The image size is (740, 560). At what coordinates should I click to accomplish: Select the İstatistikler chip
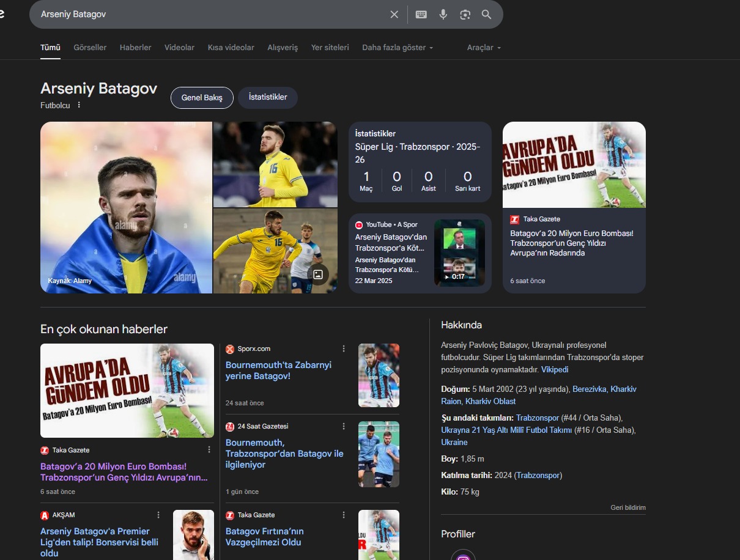[268, 97]
